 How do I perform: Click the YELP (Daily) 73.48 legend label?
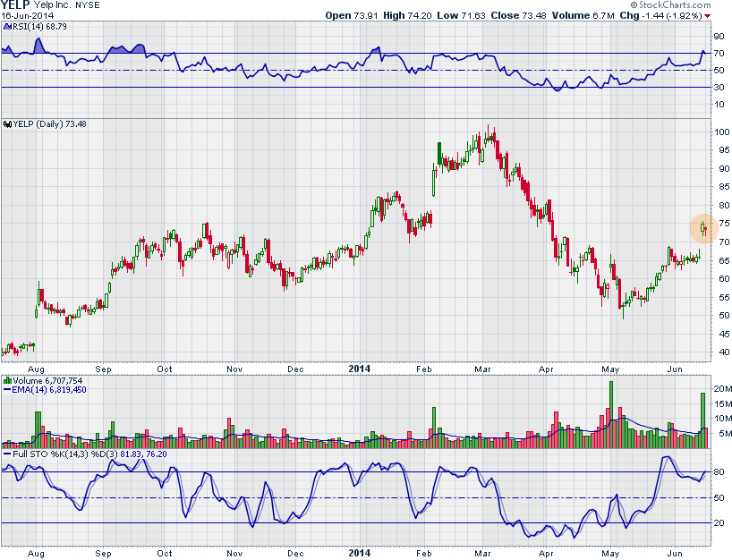[x=49, y=124]
